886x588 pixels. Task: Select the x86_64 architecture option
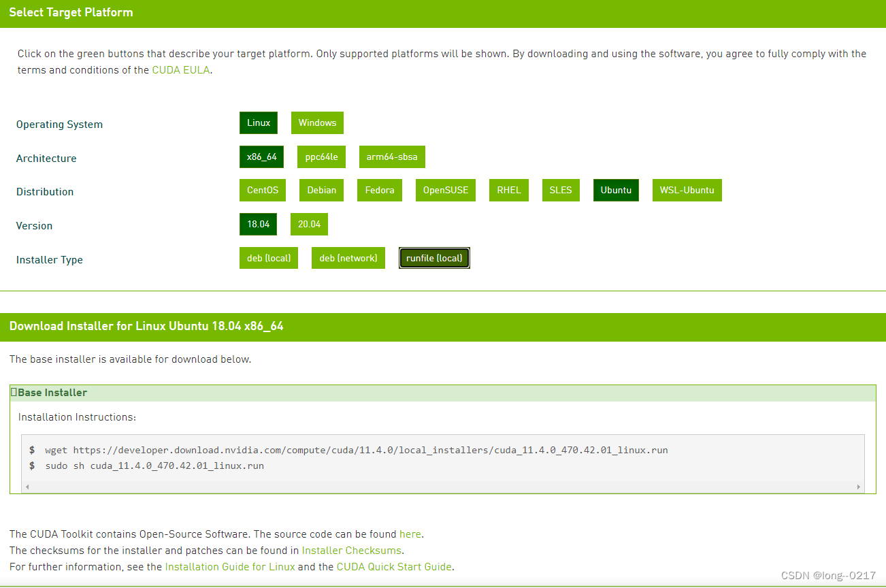pyautogui.click(x=261, y=157)
